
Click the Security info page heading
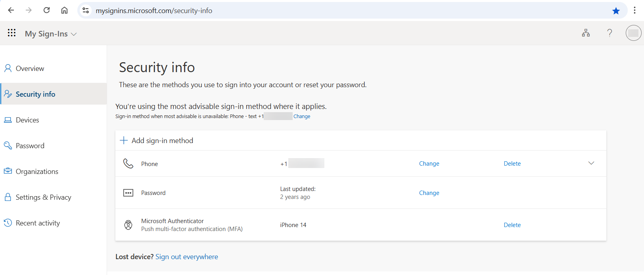pos(157,67)
